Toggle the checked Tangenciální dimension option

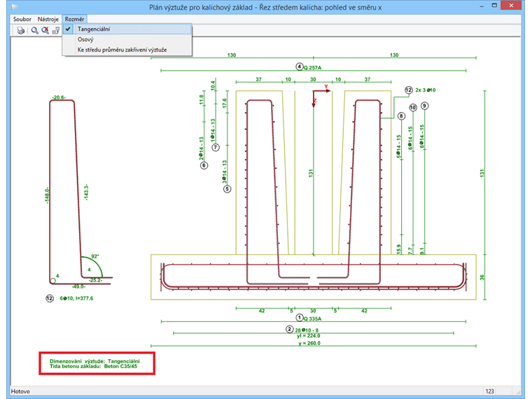click(x=127, y=29)
